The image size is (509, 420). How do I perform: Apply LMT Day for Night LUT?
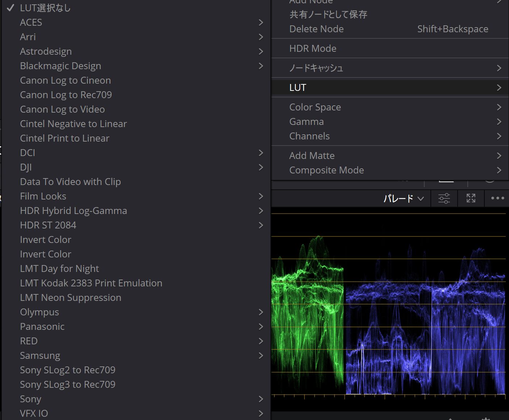pyautogui.click(x=136, y=269)
